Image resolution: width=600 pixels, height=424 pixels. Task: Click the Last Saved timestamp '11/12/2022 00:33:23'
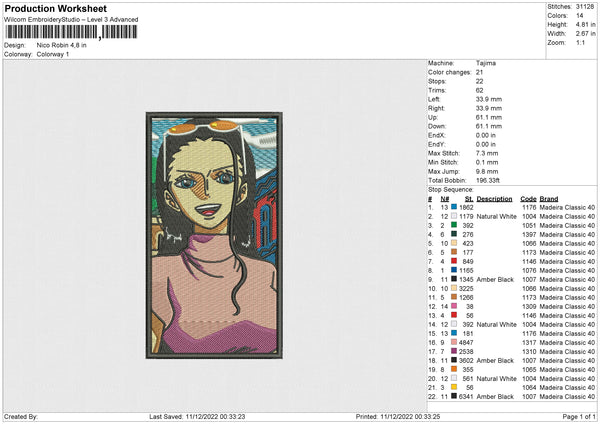click(215, 416)
